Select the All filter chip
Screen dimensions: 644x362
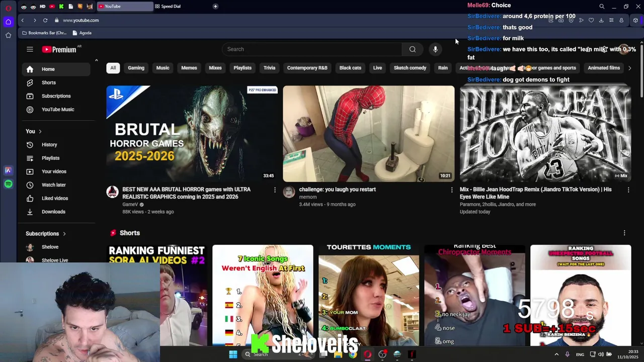(113, 68)
